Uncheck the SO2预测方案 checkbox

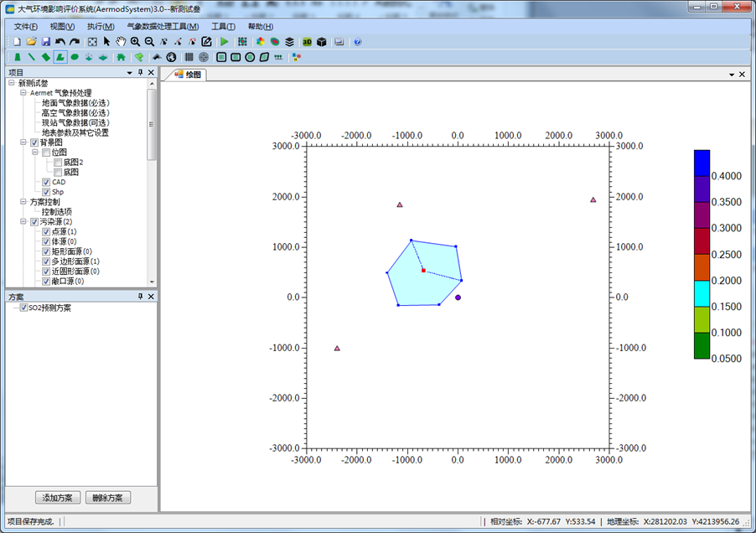pos(23,308)
